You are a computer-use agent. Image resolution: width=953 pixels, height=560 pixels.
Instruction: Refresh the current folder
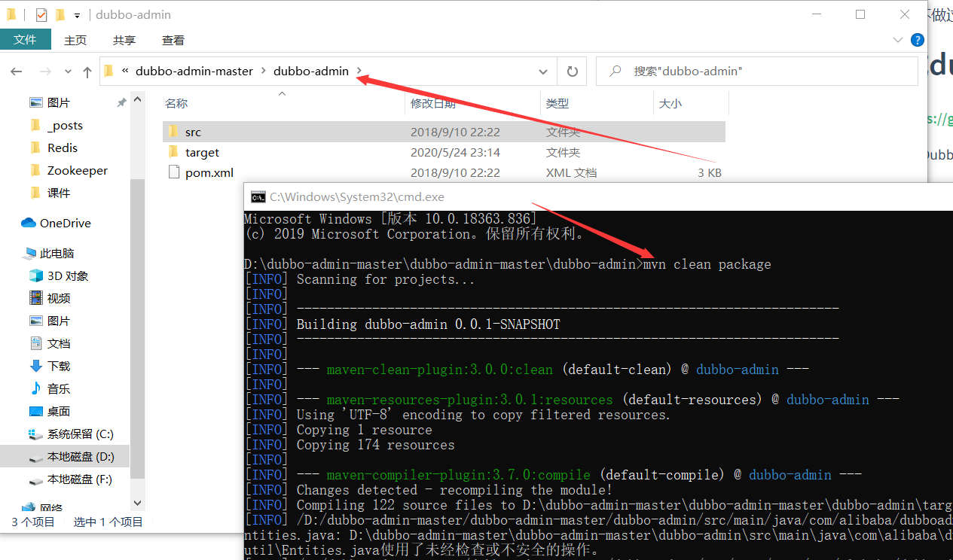(x=572, y=72)
